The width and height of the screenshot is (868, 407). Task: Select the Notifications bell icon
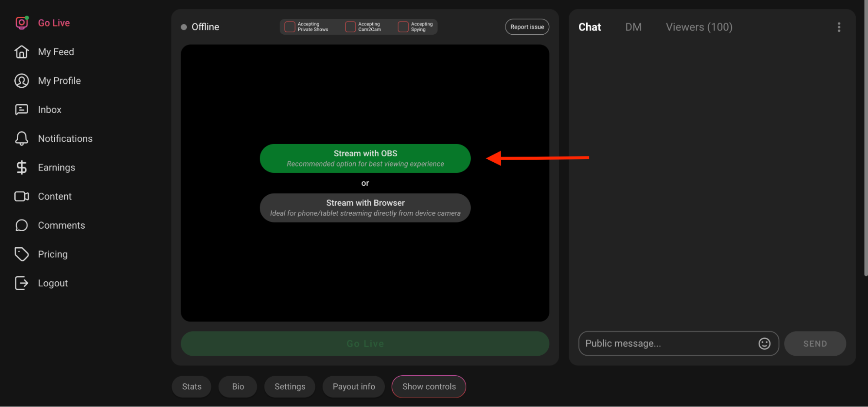click(22, 138)
